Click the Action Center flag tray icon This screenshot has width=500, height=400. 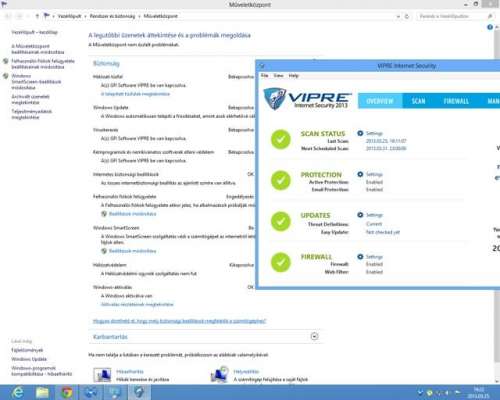coord(457,393)
